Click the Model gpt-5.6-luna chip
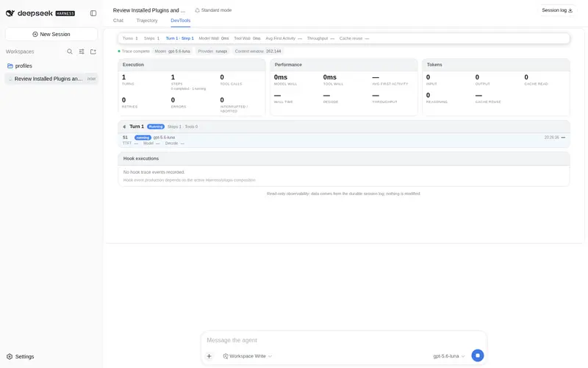Viewport: 588px width, 368px height. click(173, 51)
